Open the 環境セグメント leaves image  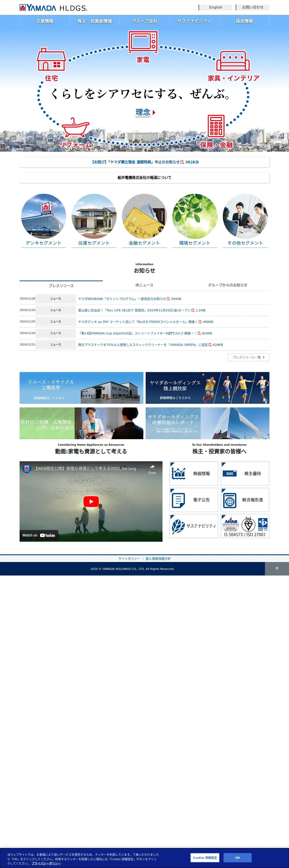[195, 216]
